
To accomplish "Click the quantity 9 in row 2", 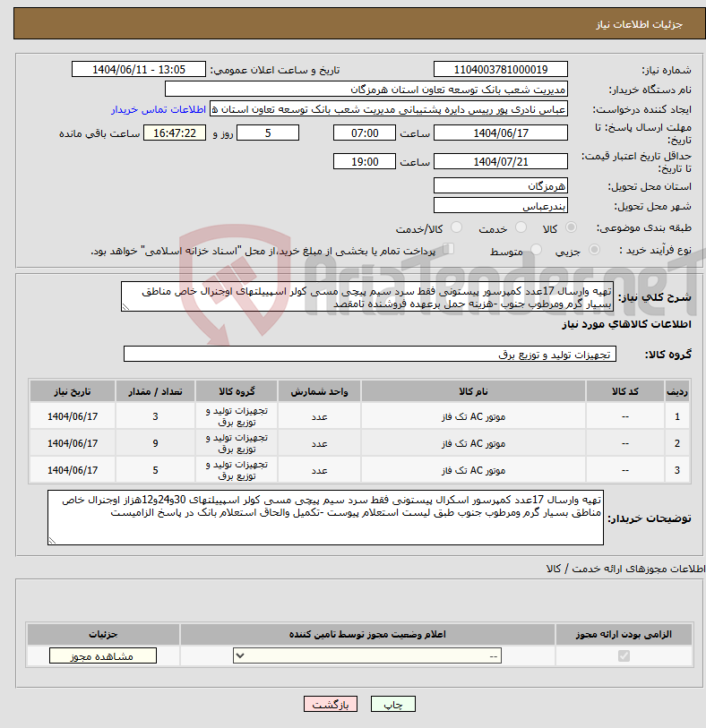I will tap(155, 443).
